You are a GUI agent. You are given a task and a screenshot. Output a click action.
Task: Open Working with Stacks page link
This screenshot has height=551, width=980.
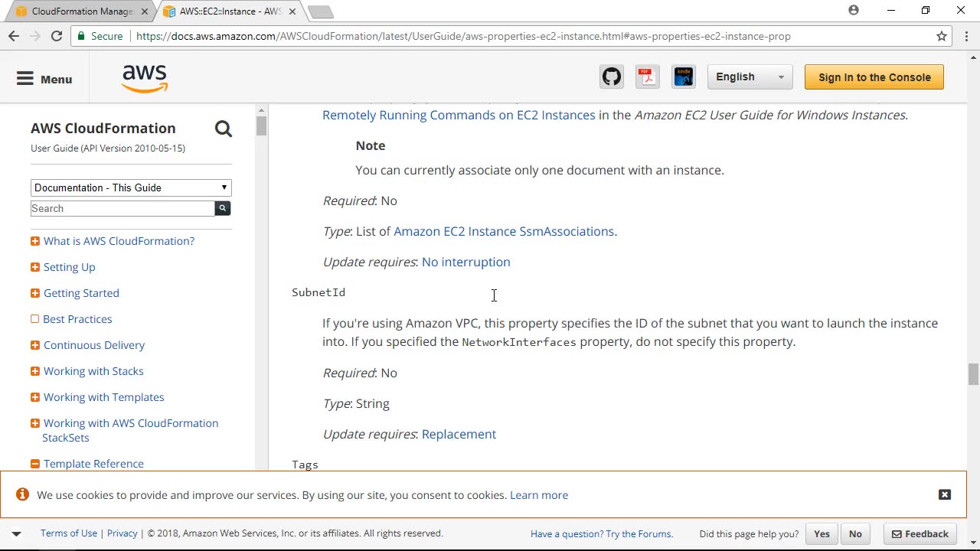click(x=93, y=371)
